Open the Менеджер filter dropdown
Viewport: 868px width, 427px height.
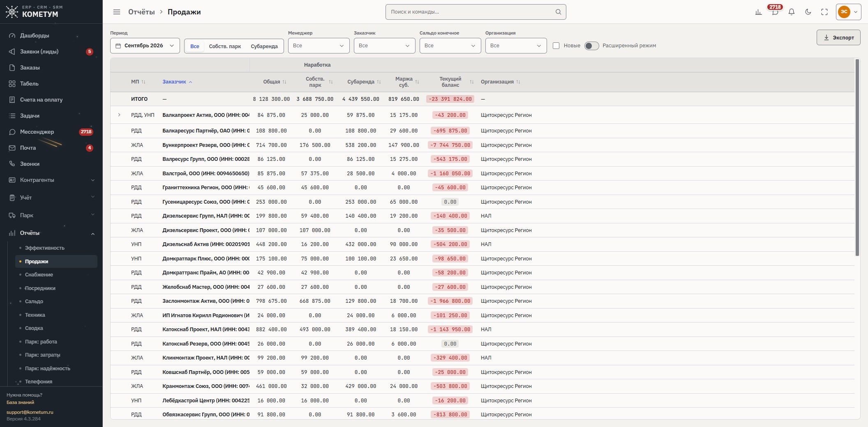point(319,46)
